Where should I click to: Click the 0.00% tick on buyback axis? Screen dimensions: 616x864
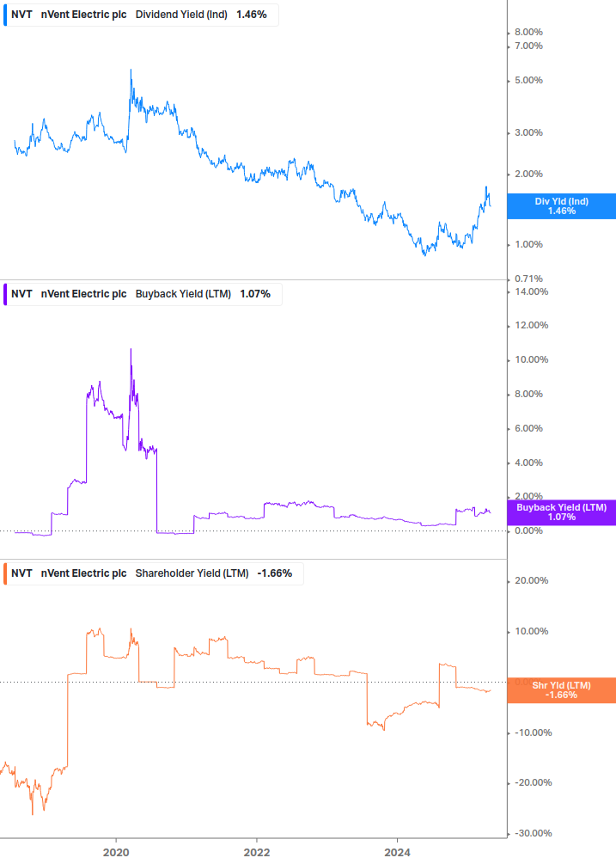528,531
